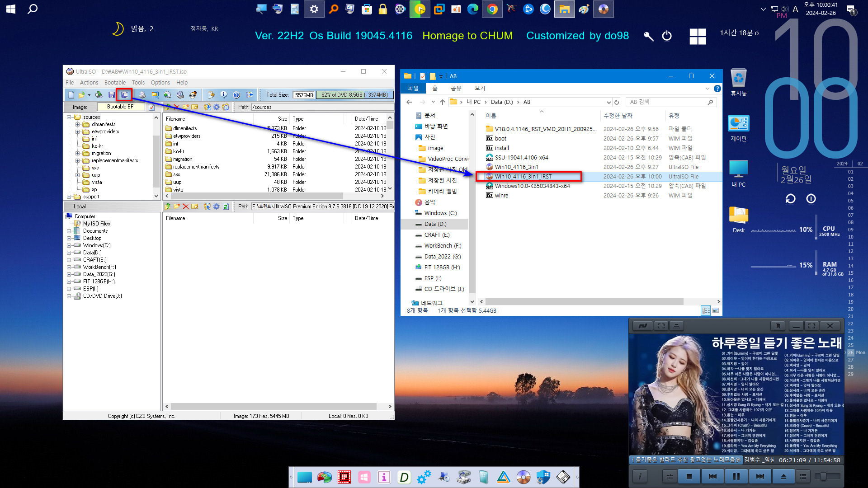Screen dimensions: 868x488
Task: Open the Recycle Bin desktop icon
Action: (x=738, y=83)
